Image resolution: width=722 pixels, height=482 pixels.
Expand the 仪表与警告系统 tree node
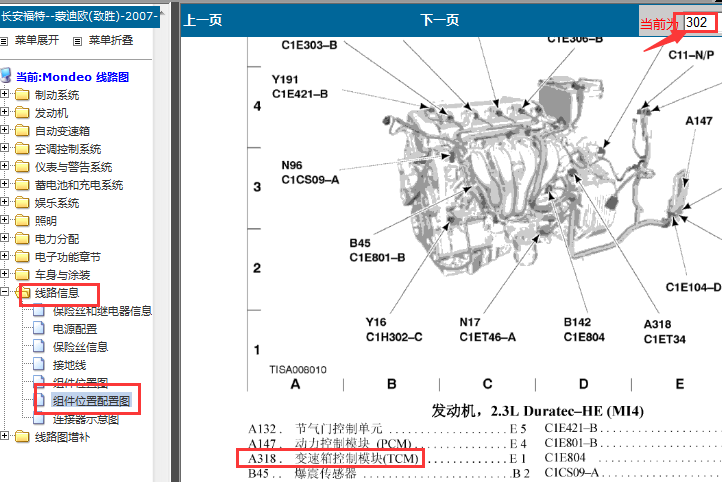point(5,166)
